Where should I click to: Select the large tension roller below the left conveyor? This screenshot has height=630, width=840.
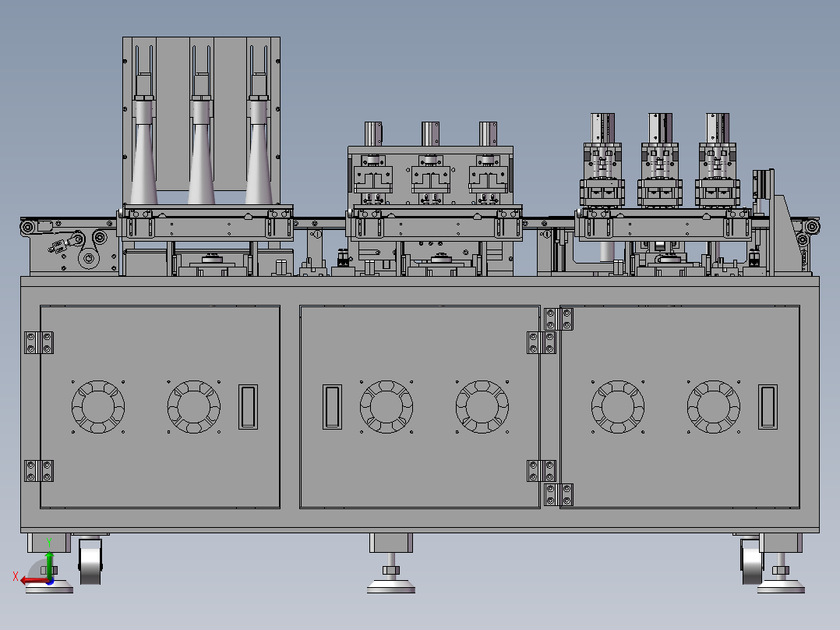tap(89, 258)
